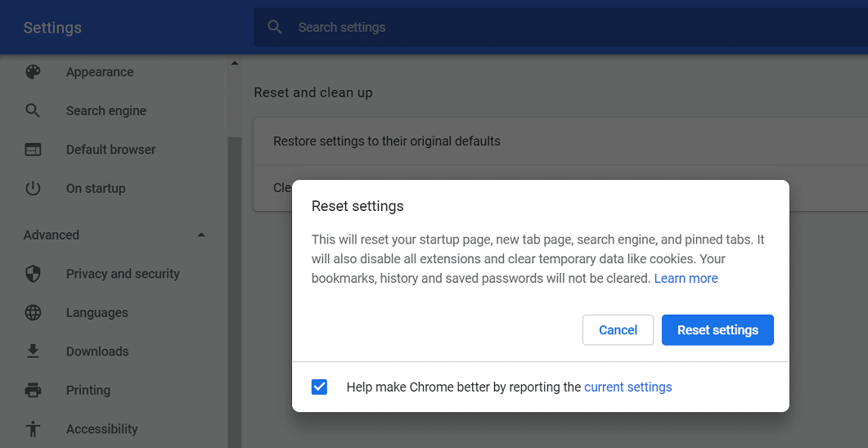The image size is (868, 448).
Task: Open Privacy and security settings
Action: tap(123, 274)
